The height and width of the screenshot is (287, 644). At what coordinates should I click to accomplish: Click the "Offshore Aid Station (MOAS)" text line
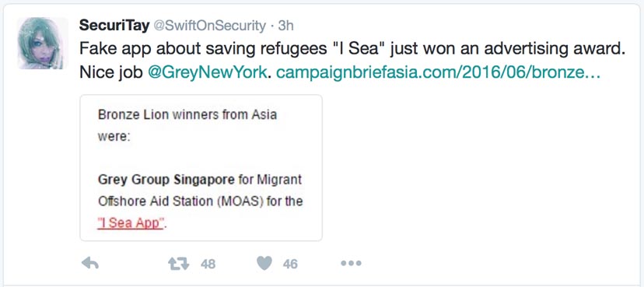(180, 201)
